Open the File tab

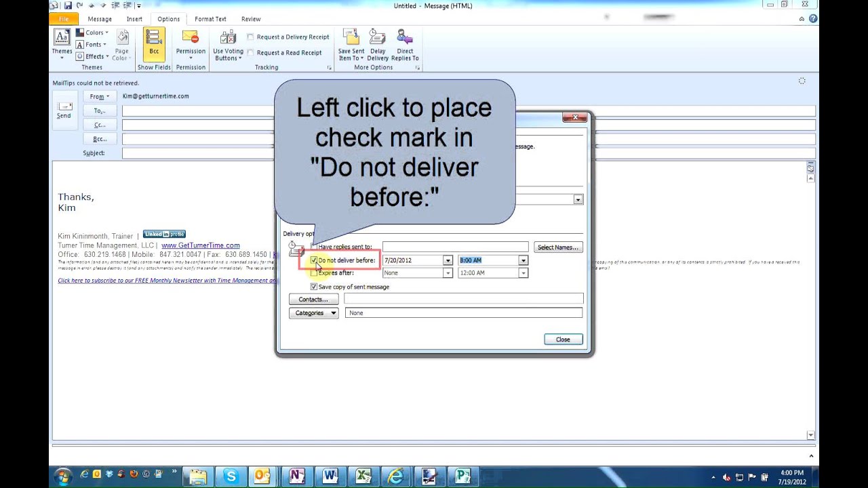[64, 19]
